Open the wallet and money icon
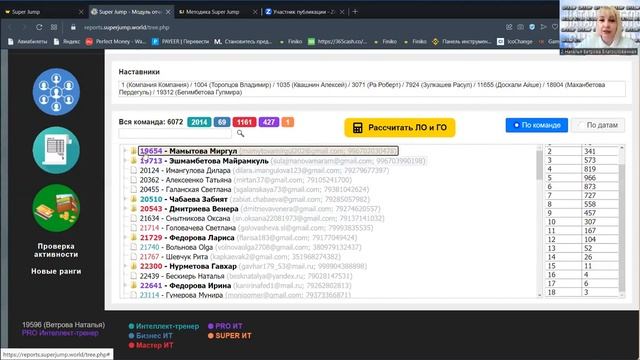The image size is (640, 360). pos(56,208)
